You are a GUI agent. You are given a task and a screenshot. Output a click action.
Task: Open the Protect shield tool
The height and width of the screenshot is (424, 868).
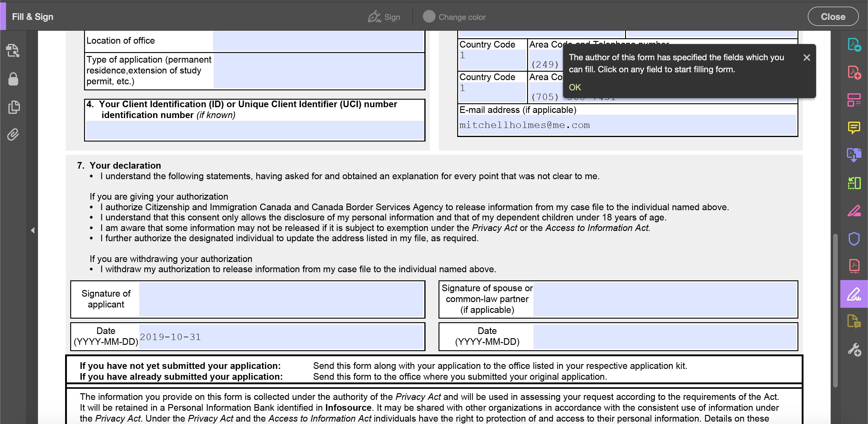pos(854,238)
